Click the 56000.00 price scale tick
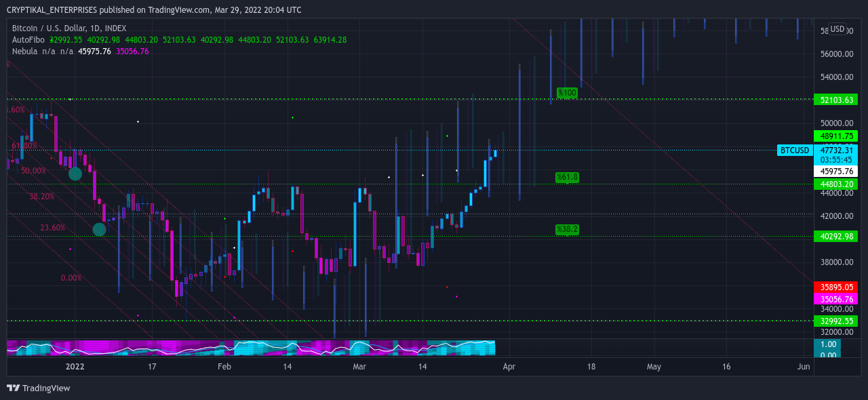This screenshot has height=400, width=868. (x=835, y=54)
